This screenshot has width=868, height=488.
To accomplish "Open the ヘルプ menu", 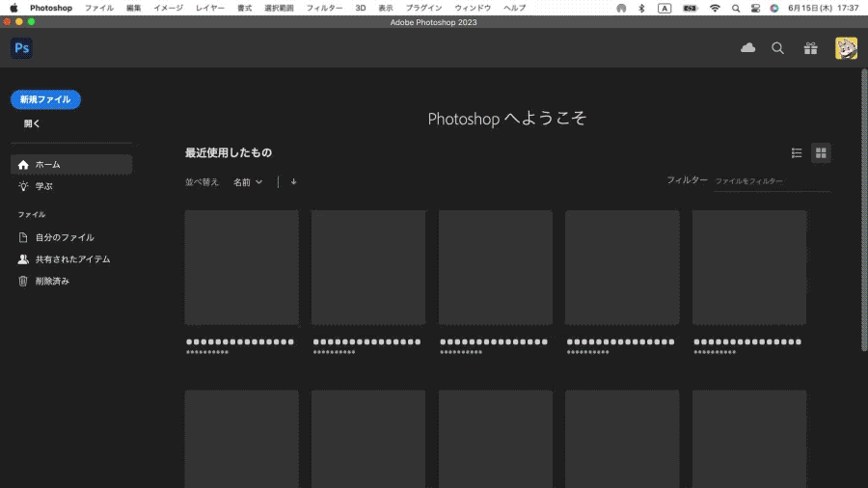I will point(515,8).
